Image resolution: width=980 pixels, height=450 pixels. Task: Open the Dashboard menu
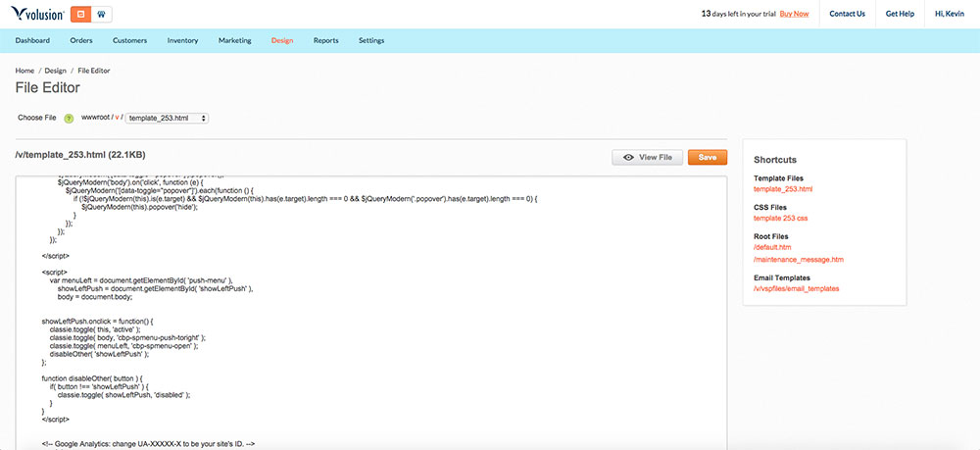(32, 40)
